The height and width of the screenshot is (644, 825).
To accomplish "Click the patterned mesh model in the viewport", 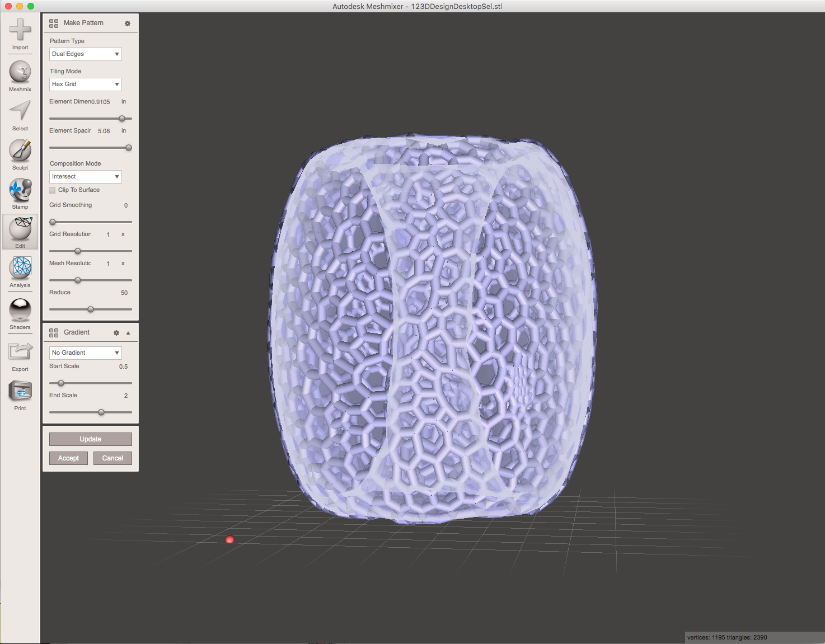I will 432,328.
